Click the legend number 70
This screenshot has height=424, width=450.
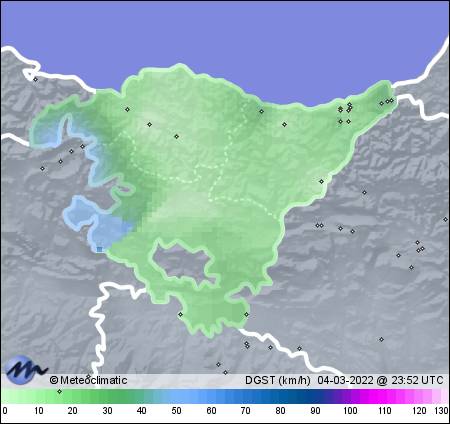(x=246, y=411)
